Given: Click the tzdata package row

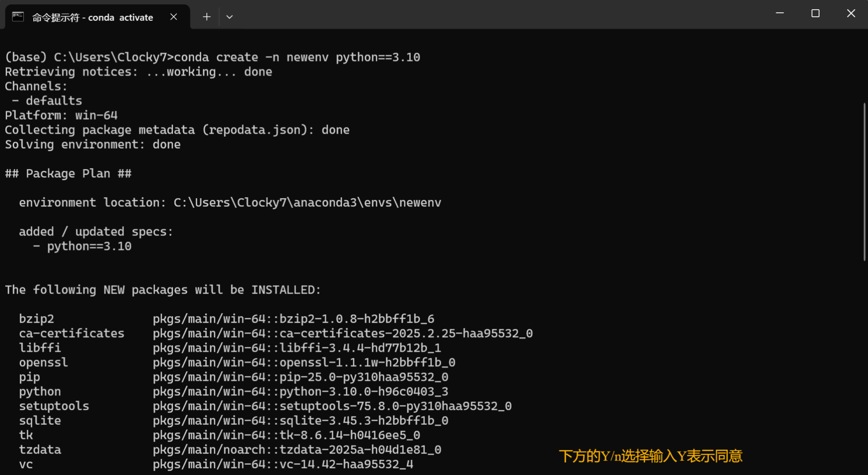Looking at the screenshot, I should point(230,449).
